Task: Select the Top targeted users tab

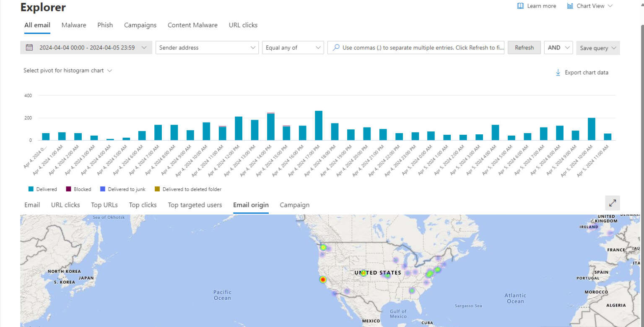Action: [x=195, y=205]
